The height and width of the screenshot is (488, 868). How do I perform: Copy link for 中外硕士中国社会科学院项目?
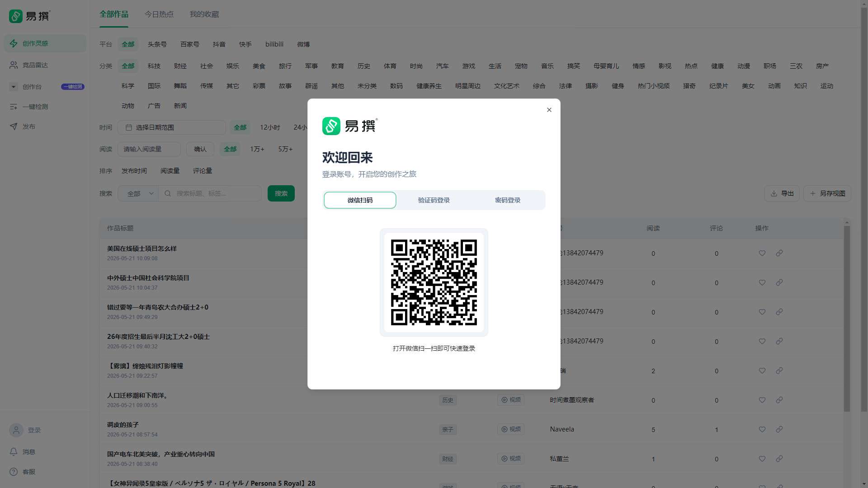coord(779,282)
